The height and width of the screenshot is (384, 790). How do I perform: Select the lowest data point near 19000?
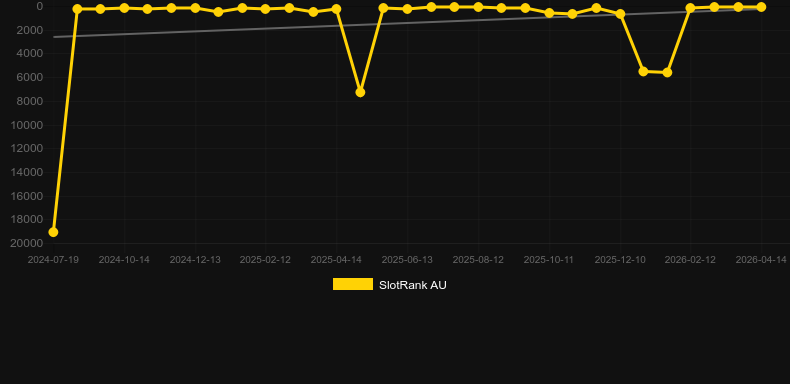53,232
